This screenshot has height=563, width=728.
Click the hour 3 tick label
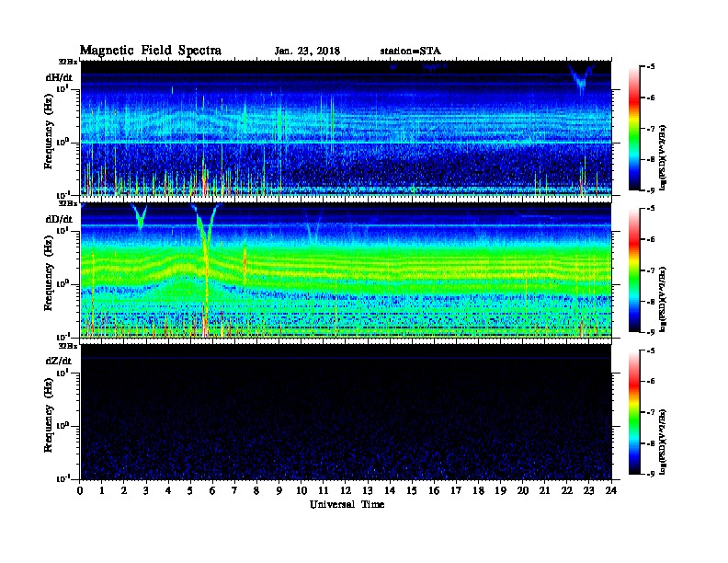[x=146, y=490]
